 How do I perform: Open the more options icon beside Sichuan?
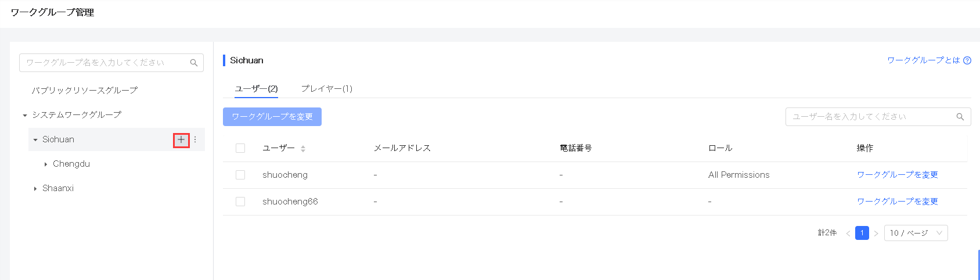click(x=195, y=139)
